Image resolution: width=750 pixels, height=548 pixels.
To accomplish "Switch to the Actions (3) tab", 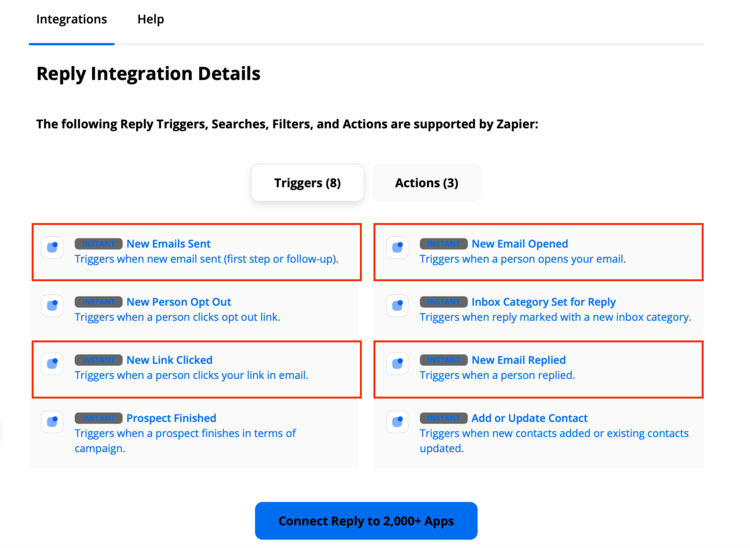I will coord(427,183).
